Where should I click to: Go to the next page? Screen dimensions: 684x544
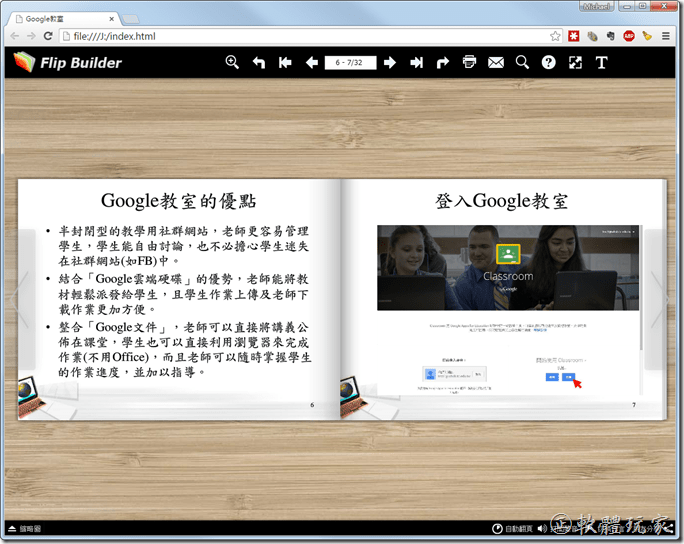coord(390,62)
